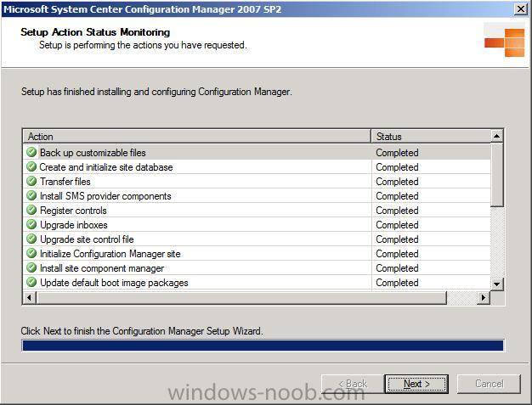Click the list's scroll down arrow

tap(496, 284)
